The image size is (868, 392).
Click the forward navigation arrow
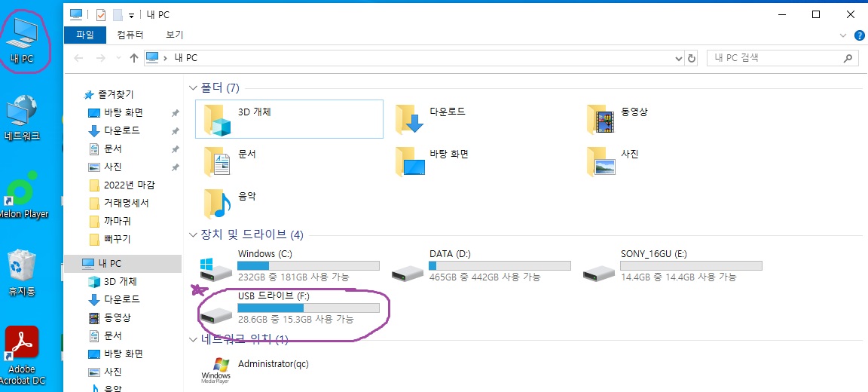pos(100,57)
